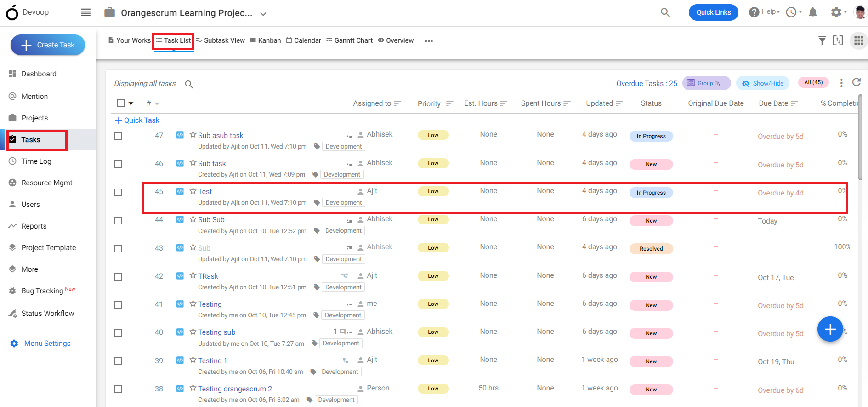The width and height of the screenshot is (868, 407).
Task: Click the project briefcase icon in header
Action: pos(109,12)
